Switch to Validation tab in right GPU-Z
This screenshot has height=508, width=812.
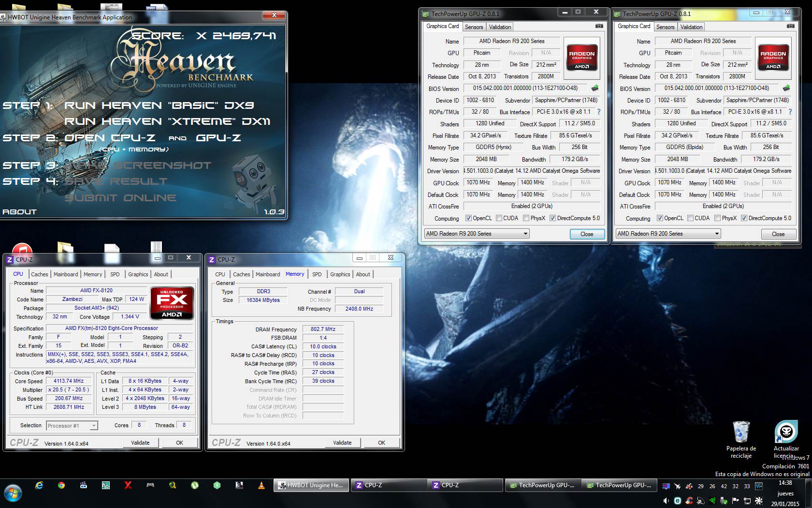coord(691,27)
